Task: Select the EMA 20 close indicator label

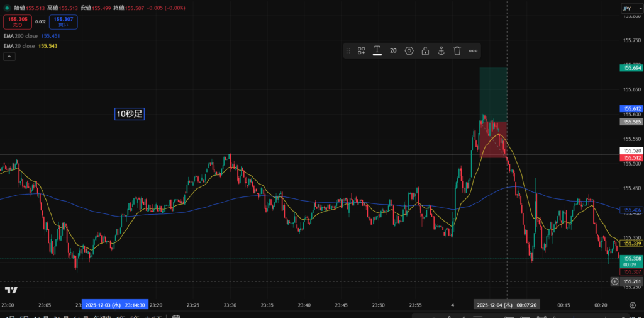Action: coord(19,46)
